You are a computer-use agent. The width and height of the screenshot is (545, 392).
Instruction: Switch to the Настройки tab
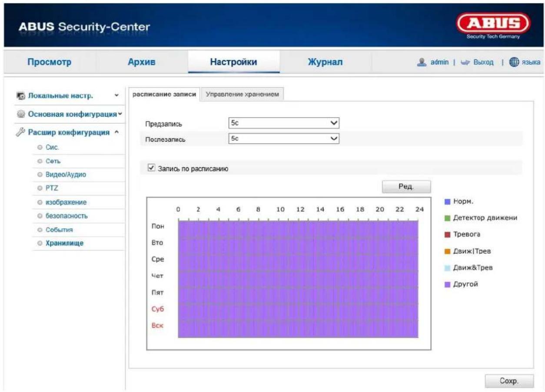click(233, 62)
